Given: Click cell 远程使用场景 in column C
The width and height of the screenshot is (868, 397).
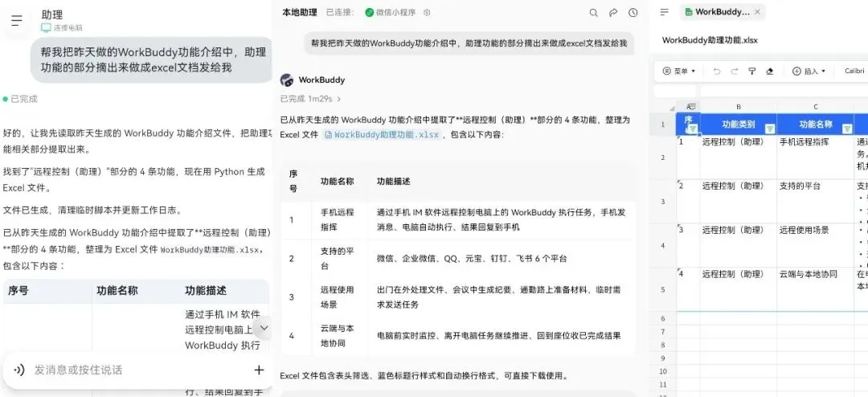Looking at the screenshot, I should [x=816, y=246].
